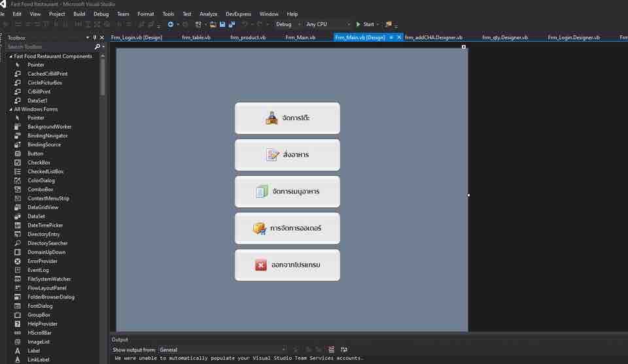This screenshot has height=364, width=628.
Task: Open the Build menu
Action: click(79, 14)
